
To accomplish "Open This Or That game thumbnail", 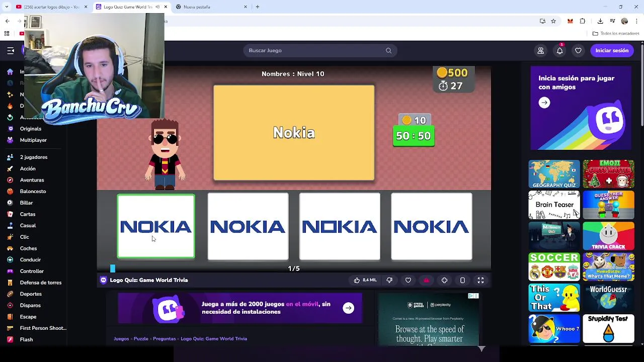I will [x=554, y=298].
